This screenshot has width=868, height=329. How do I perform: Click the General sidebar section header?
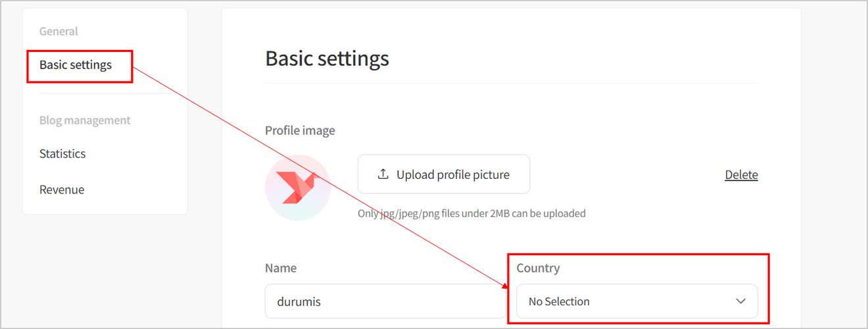[59, 31]
